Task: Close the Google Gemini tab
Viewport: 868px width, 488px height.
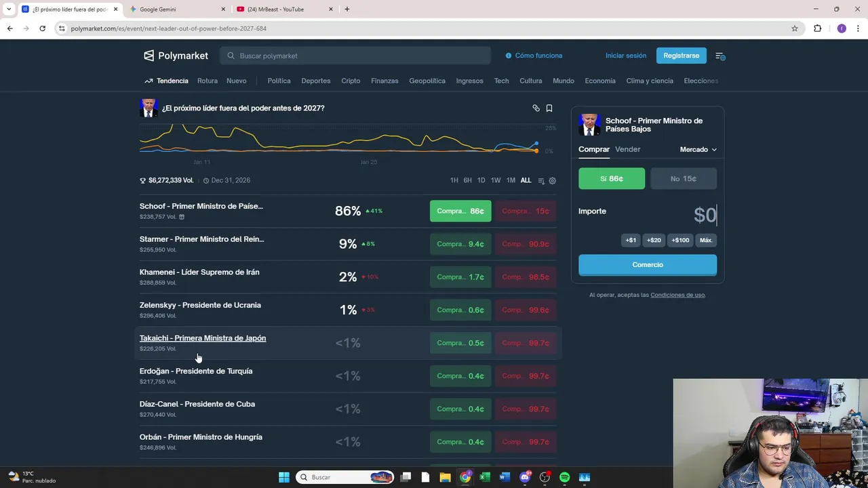Action: click(x=223, y=9)
